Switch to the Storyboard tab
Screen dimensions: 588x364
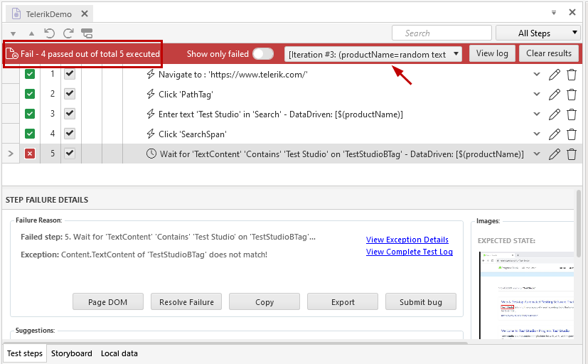(x=72, y=353)
